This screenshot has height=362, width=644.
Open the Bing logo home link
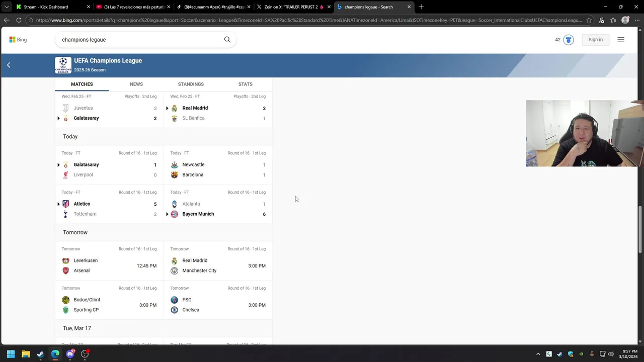point(18,40)
